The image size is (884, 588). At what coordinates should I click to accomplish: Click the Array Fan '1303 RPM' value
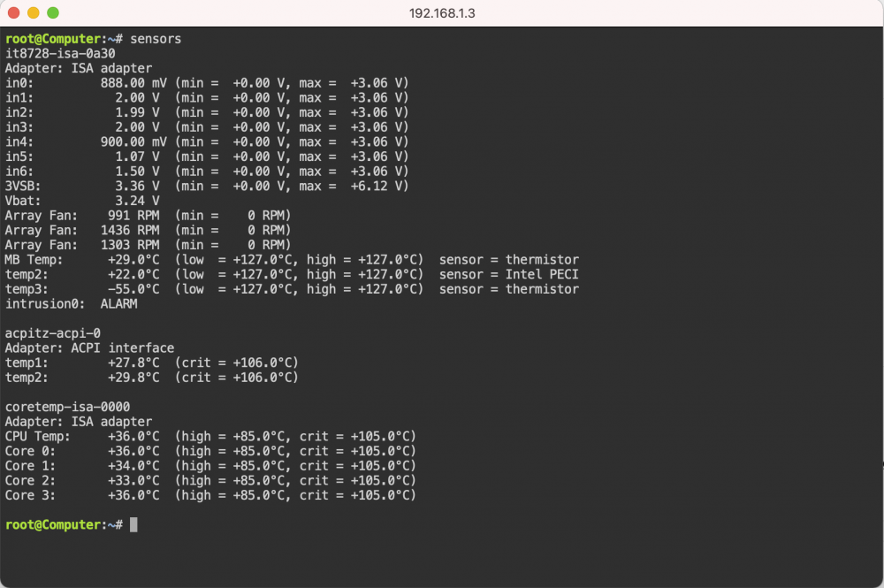[130, 245]
